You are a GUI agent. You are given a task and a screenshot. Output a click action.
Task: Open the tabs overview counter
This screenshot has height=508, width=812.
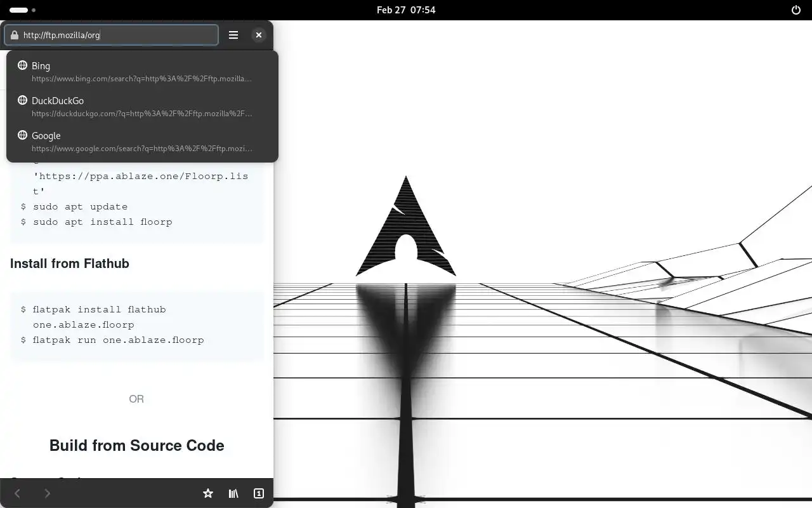click(259, 493)
